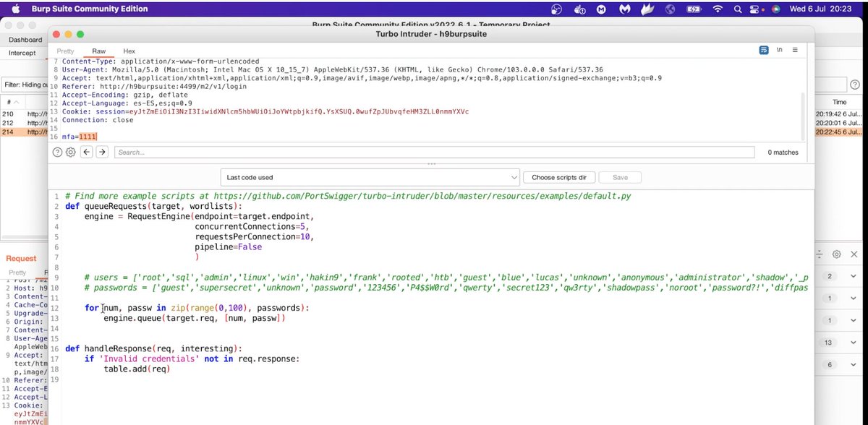Click the greyed Save button
The image size is (868, 425).
click(x=619, y=177)
